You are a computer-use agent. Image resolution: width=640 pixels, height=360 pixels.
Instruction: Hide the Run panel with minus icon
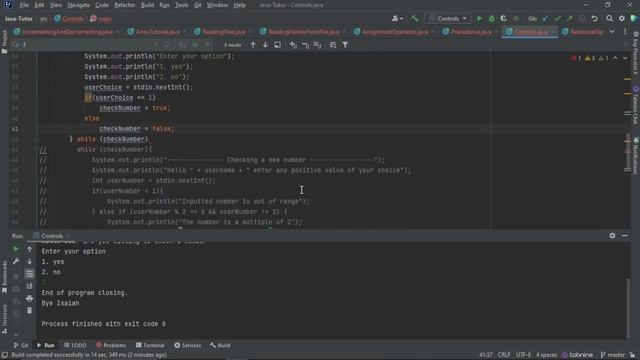click(x=624, y=236)
